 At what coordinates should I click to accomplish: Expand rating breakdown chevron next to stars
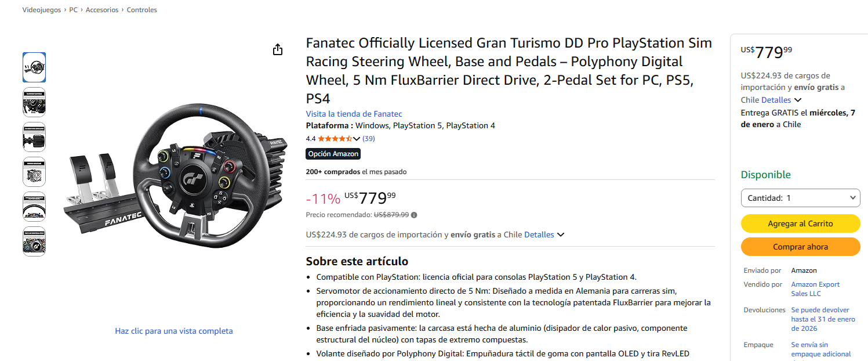pos(357,139)
